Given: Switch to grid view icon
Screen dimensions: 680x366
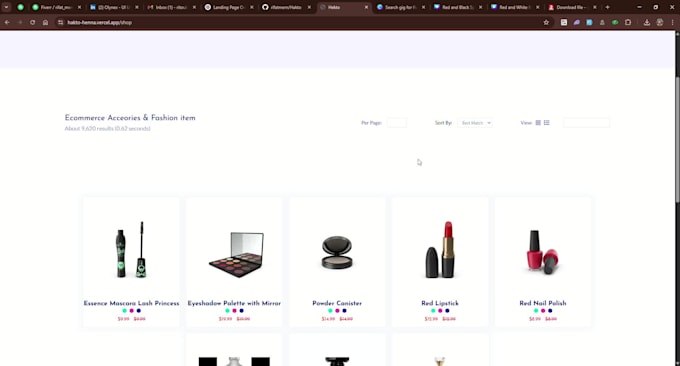Looking at the screenshot, I should coord(538,123).
